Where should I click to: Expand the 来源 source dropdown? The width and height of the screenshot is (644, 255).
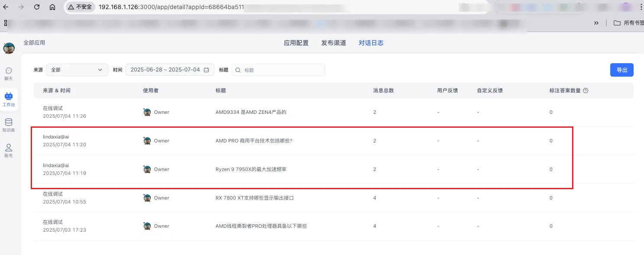pos(77,70)
